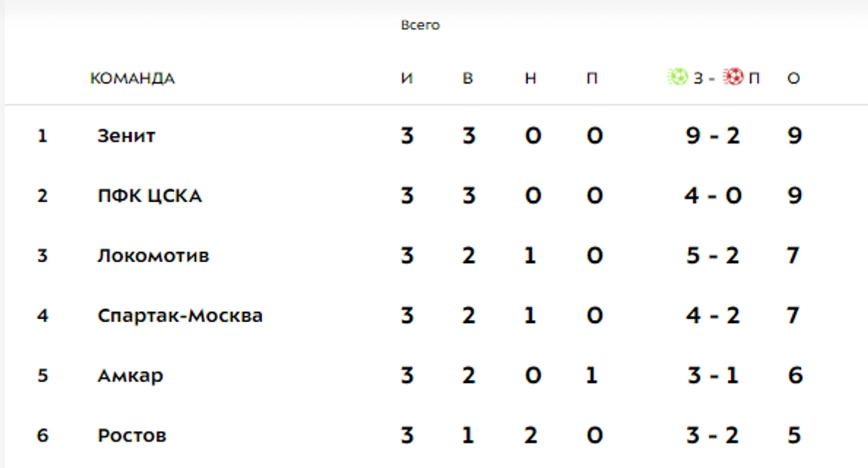Click the Н draws column header
Viewport: 868px width, 468px height.
(531, 78)
